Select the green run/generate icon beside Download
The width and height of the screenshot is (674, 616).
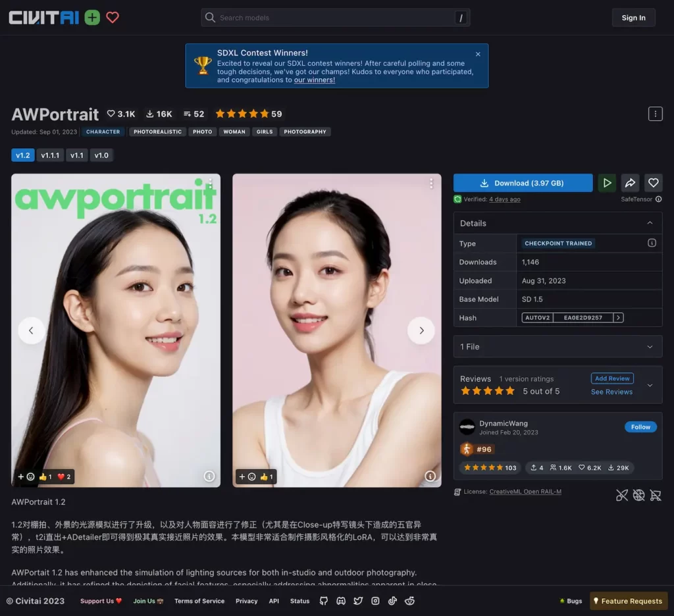click(607, 182)
